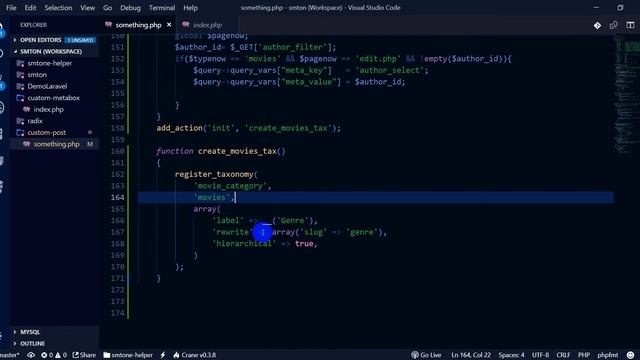Restore down the VS Code window
640x360 pixels.
click(620, 8)
